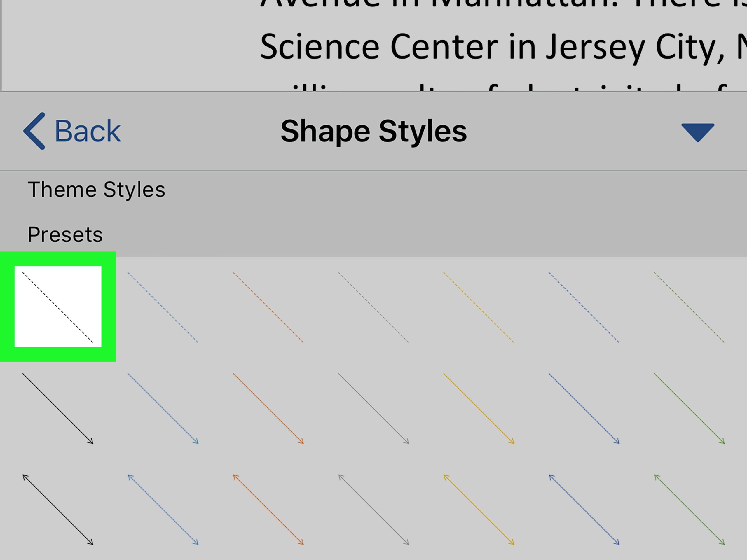Choose the dark blue single-arrow line style
Viewport: 747px width, 560px height.
[584, 408]
